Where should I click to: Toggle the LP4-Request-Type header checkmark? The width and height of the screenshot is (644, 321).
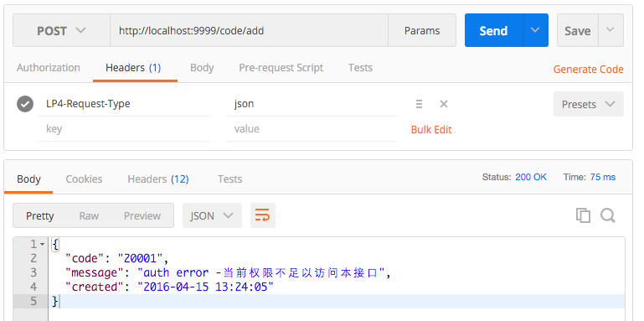tap(25, 104)
